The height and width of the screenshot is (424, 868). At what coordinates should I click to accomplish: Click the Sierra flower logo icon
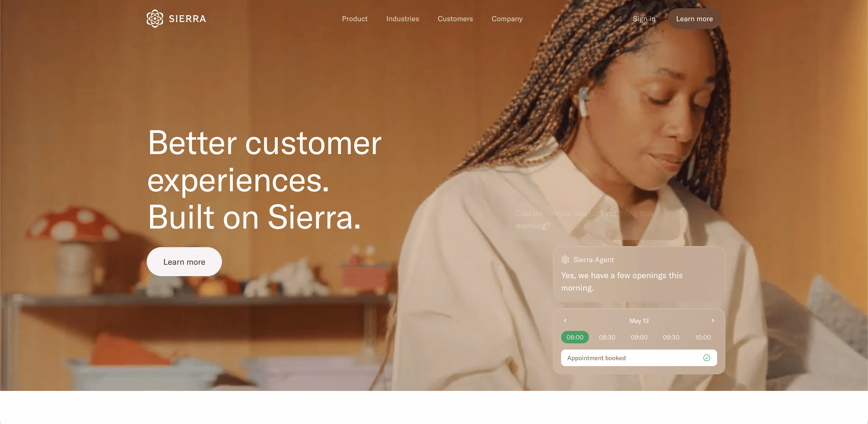point(155,19)
